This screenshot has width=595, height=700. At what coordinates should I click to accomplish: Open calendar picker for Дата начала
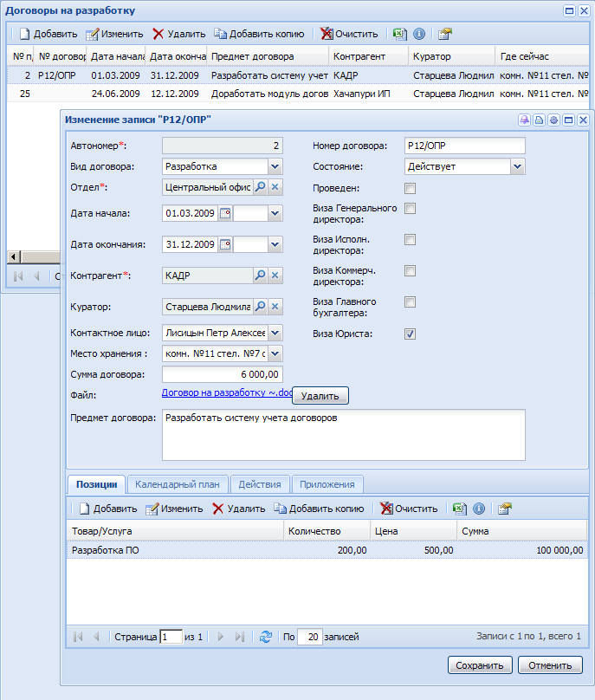pyautogui.click(x=225, y=213)
